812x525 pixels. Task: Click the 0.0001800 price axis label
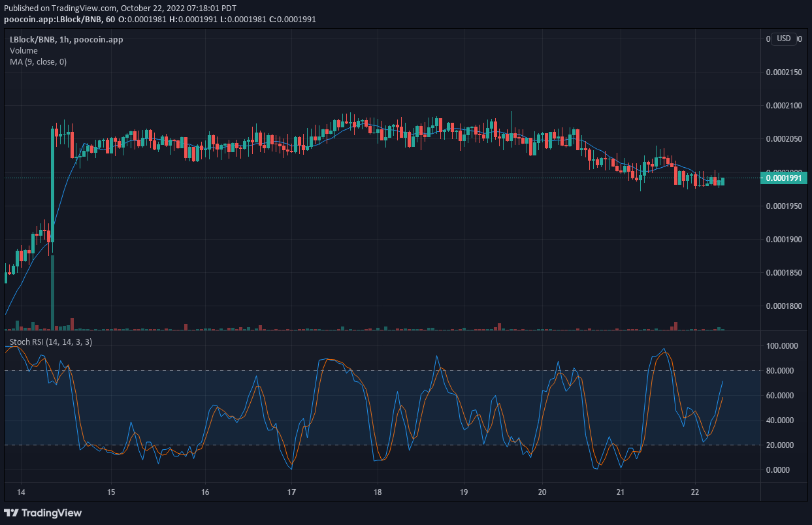click(784, 306)
